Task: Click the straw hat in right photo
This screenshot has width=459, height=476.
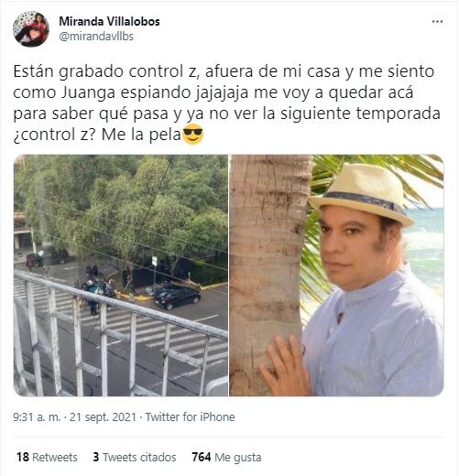Action: pyautogui.click(x=362, y=193)
